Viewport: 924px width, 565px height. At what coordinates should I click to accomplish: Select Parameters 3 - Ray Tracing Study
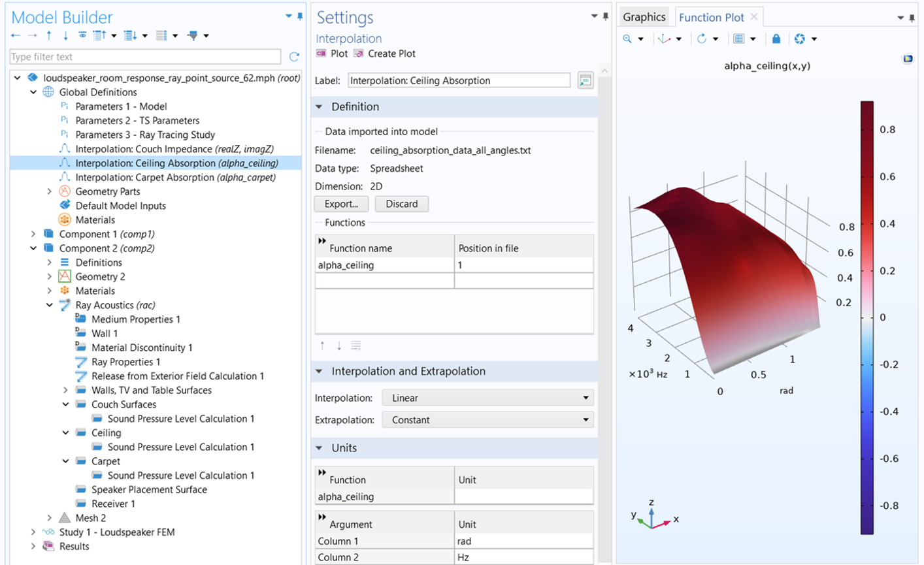click(145, 135)
